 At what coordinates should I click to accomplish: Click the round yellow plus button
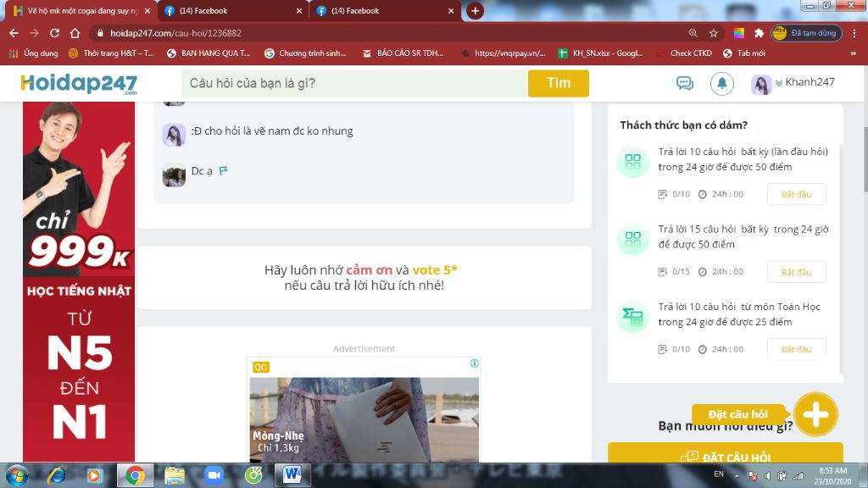[816, 413]
